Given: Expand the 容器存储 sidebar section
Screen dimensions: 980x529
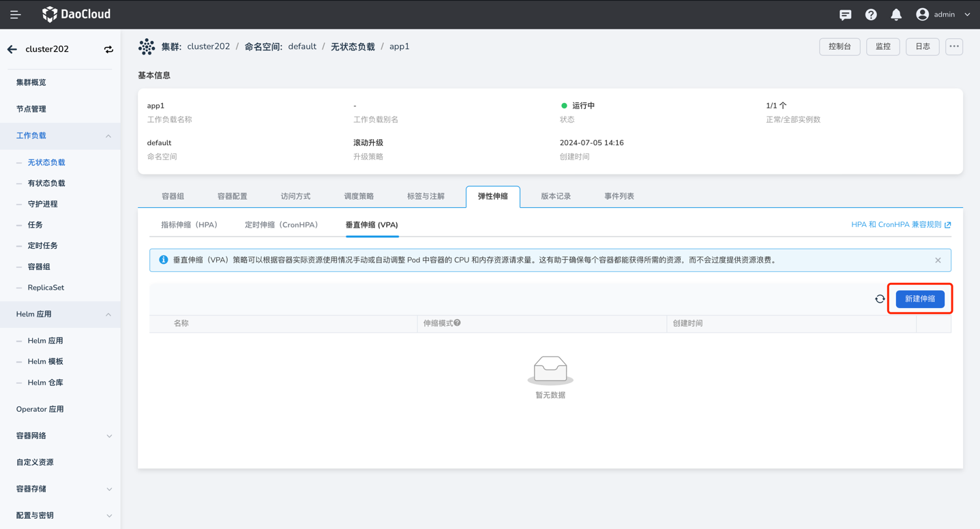Looking at the screenshot, I should point(108,489).
